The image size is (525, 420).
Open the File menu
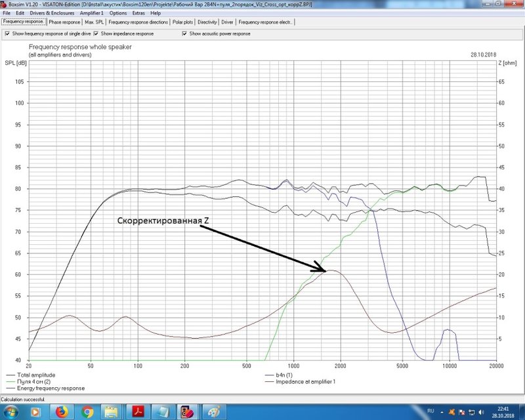point(7,13)
